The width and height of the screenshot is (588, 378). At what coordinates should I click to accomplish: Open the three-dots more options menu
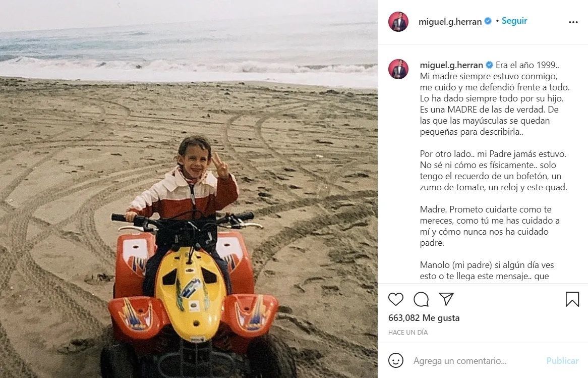573,22
